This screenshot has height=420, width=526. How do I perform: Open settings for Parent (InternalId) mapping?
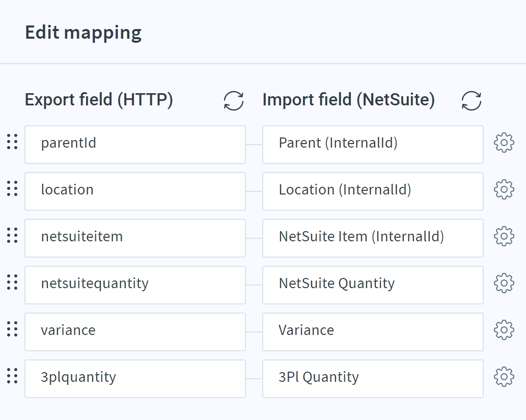(504, 143)
